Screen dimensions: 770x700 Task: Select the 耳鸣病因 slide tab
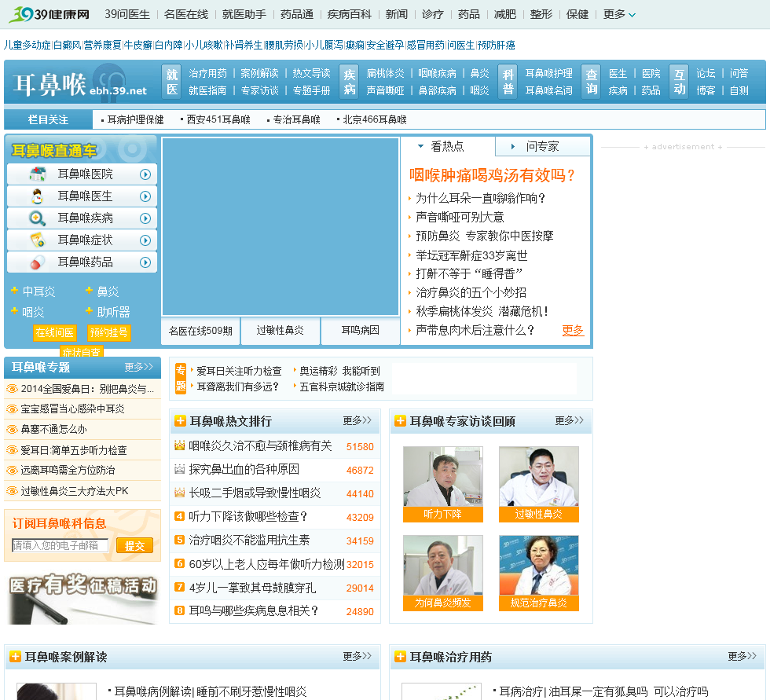[x=360, y=331]
